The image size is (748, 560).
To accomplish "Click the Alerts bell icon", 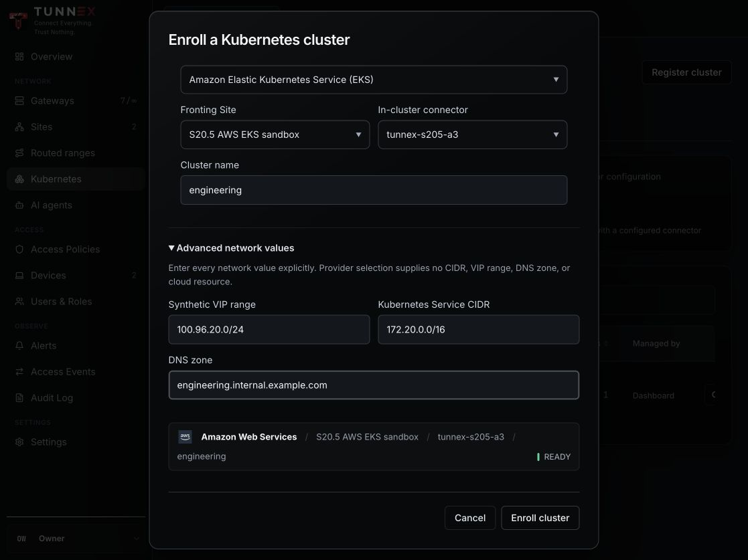I will coord(19,345).
